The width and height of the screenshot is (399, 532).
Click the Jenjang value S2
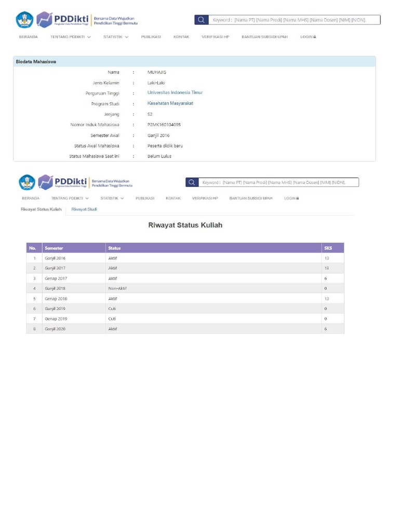(x=150, y=114)
